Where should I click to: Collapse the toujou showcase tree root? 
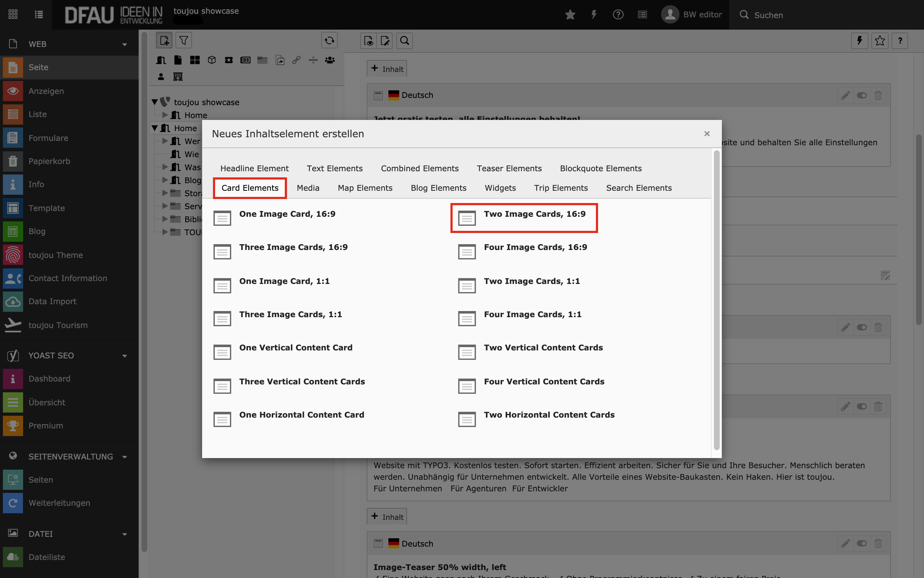154,102
